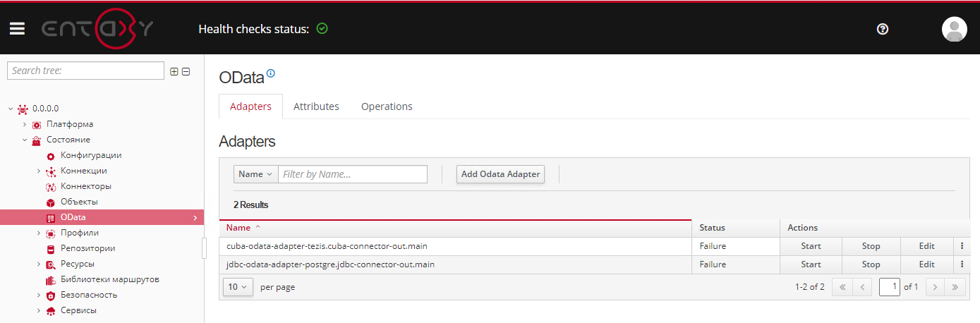Click OData tree item right arrow
The image size is (980, 323).
click(x=195, y=218)
